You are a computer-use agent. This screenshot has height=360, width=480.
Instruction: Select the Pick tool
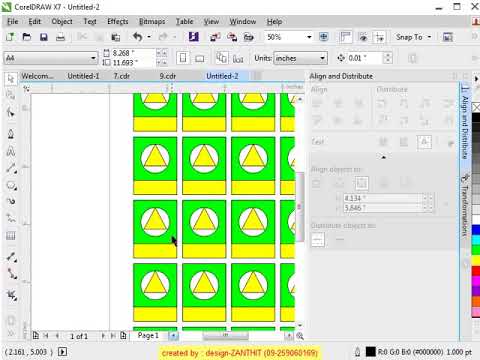point(11,79)
